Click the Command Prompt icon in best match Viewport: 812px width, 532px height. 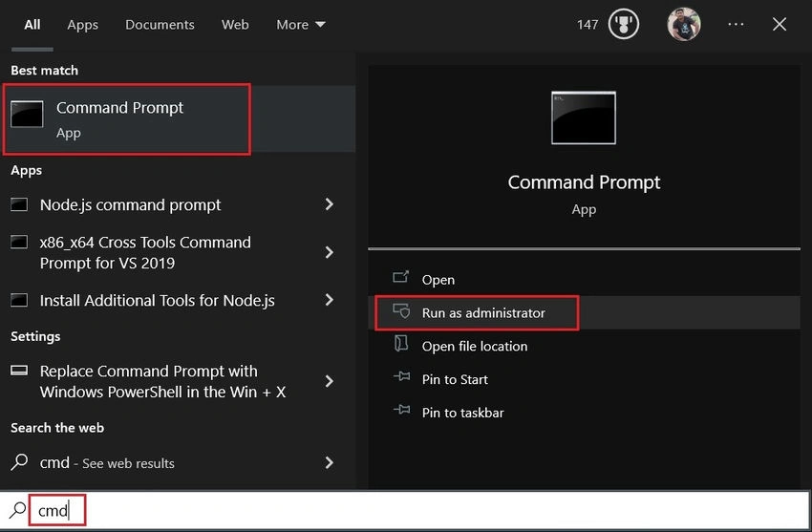tap(27, 114)
